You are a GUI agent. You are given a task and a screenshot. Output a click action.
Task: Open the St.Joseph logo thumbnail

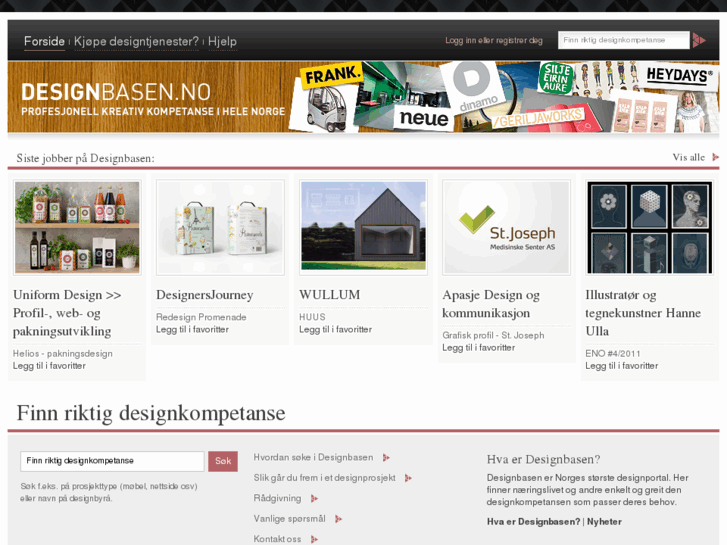tap(506, 227)
